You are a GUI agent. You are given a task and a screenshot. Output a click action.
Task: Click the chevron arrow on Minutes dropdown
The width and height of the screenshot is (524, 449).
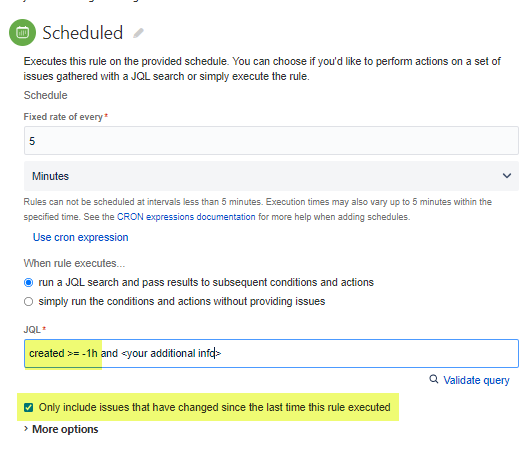pyautogui.click(x=507, y=176)
